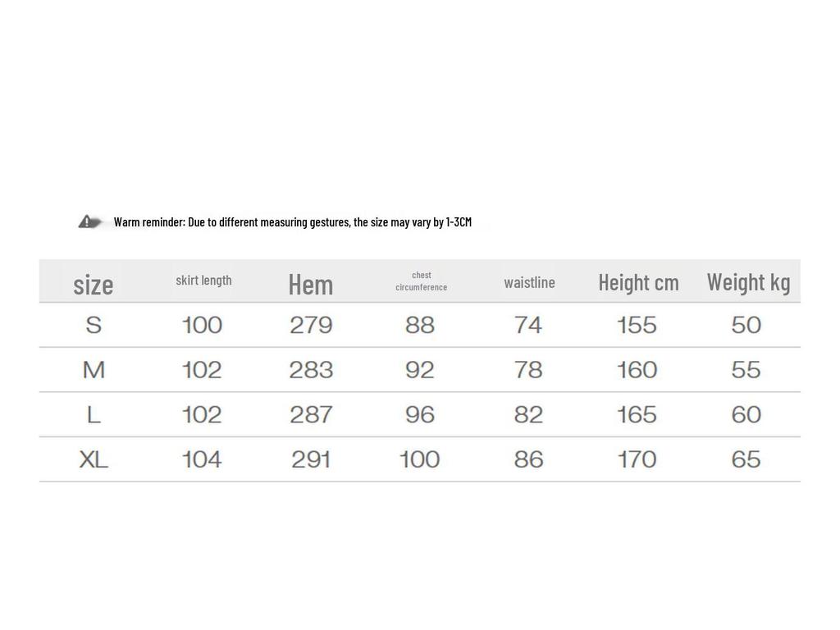Screen dimensions: 840x630
Task: Click hem value 283 in the M row
Action: 311,370
